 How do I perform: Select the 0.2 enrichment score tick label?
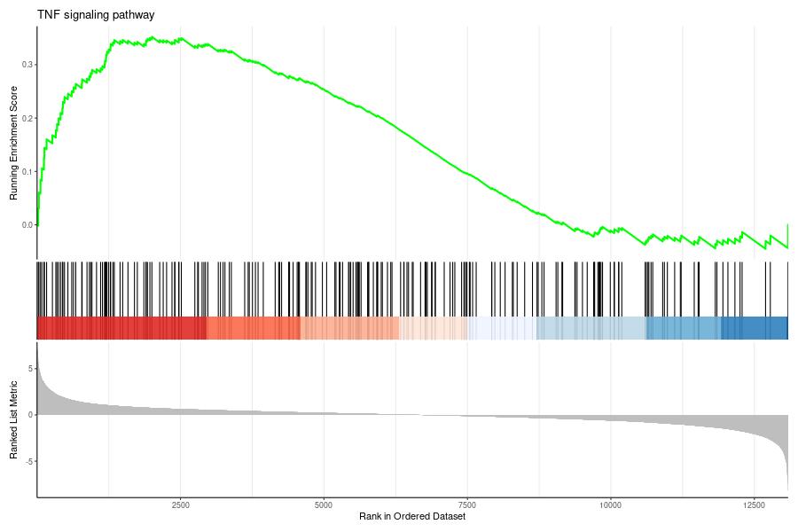pyautogui.click(x=27, y=118)
